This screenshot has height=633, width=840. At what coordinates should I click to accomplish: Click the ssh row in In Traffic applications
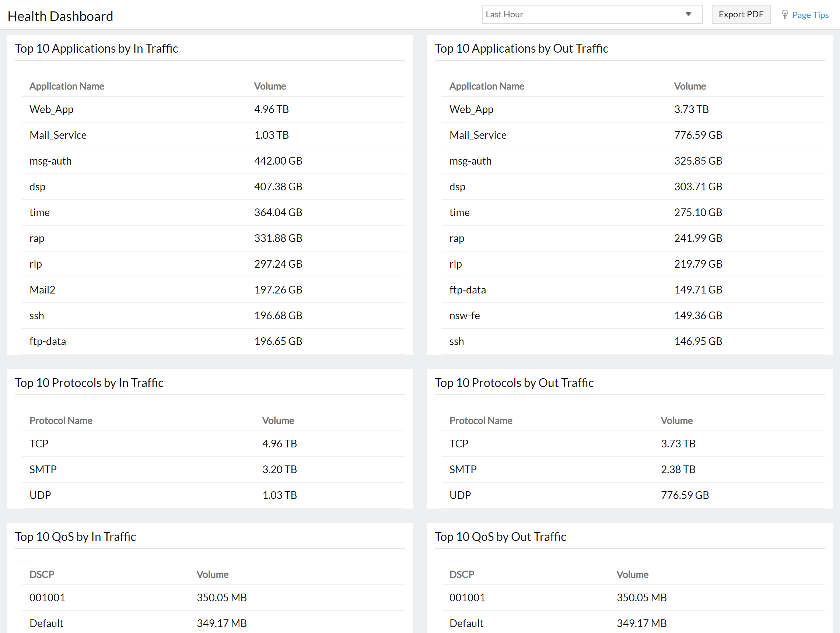36,315
